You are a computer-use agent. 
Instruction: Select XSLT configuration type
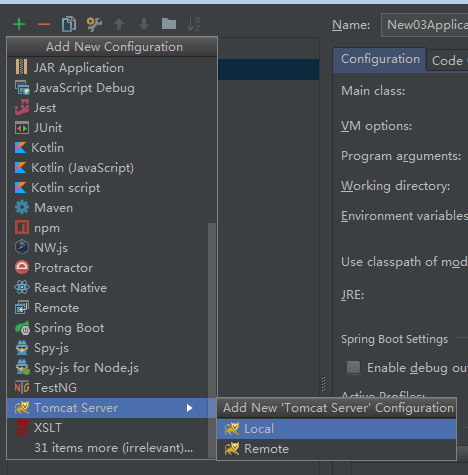pyautogui.click(x=108, y=428)
